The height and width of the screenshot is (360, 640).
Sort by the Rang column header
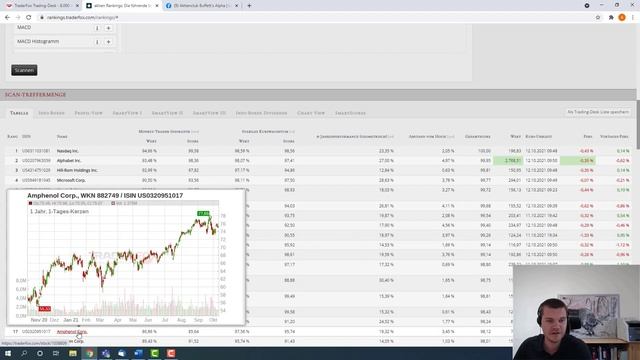click(x=12, y=136)
